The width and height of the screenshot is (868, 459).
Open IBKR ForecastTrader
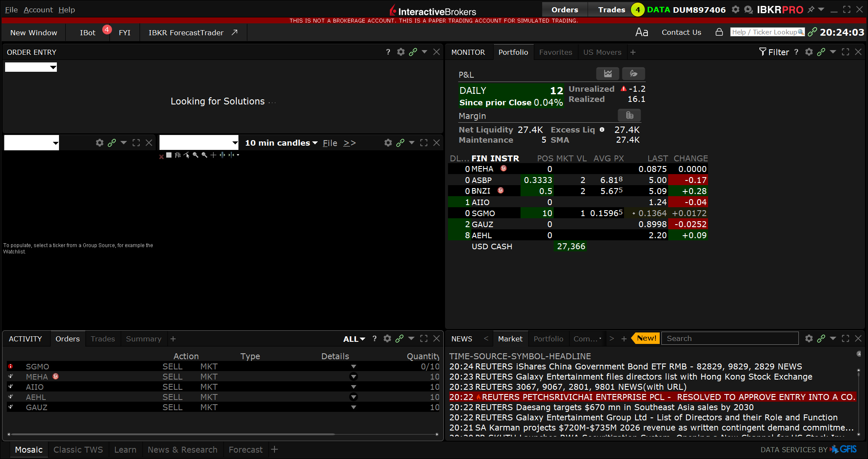click(x=193, y=32)
